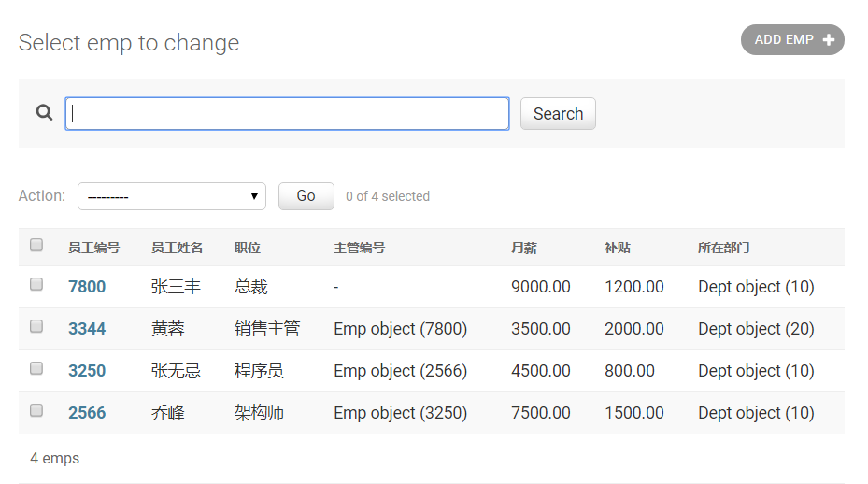The image size is (868, 484).
Task: Toggle the select-all checkbox in table header
Action: coord(36,246)
